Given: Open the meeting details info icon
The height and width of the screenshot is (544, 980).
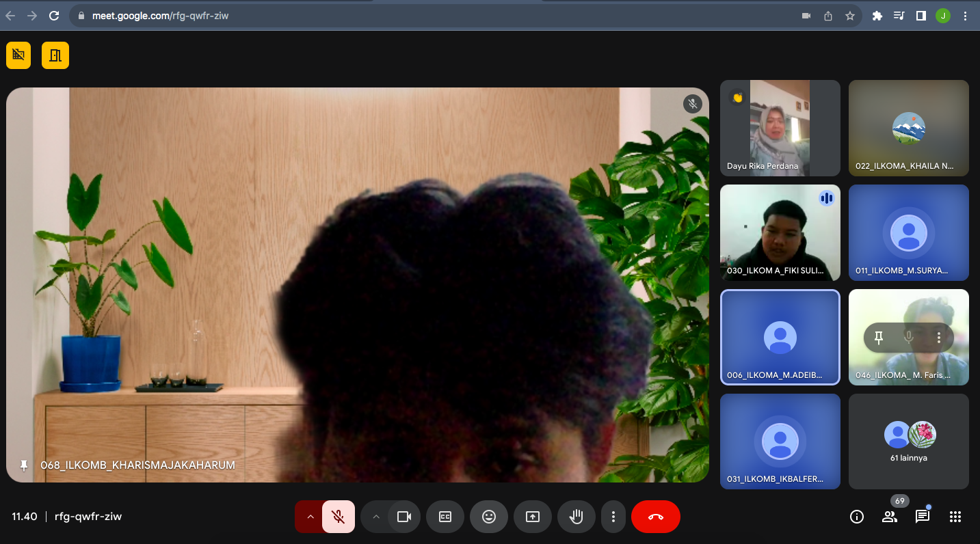Looking at the screenshot, I should click(856, 517).
